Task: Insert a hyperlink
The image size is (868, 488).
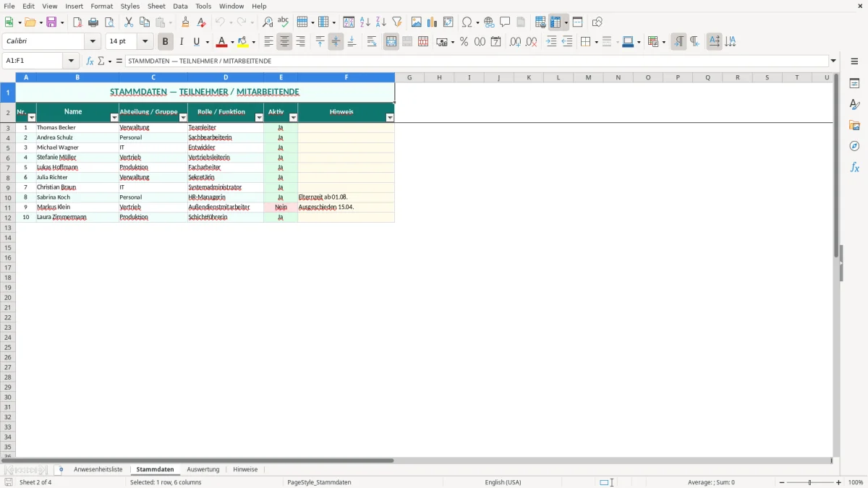Action: pos(489,22)
